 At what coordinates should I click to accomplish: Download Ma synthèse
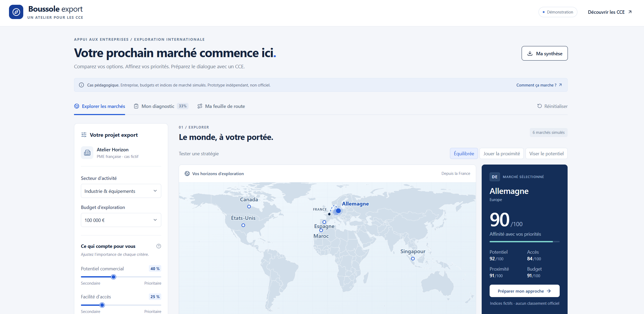pyautogui.click(x=545, y=53)
